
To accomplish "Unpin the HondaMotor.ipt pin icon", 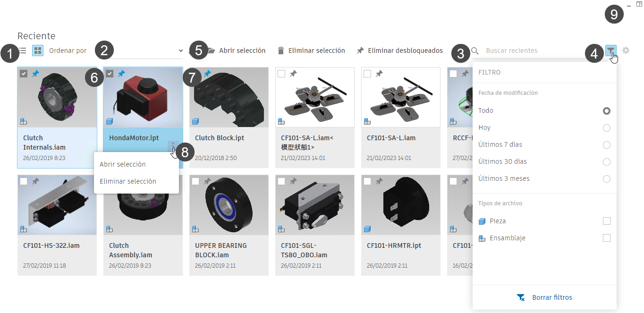I will tap(121, 74).
